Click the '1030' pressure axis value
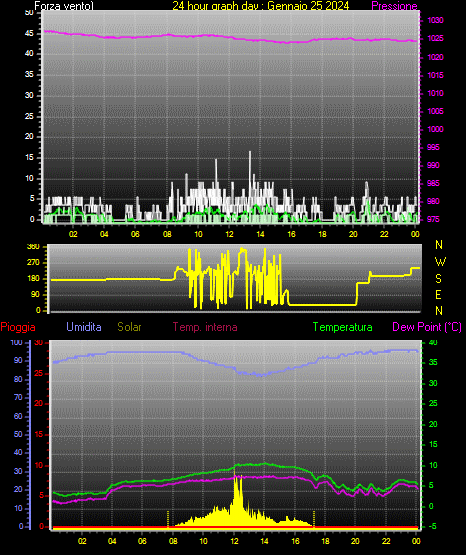This screenshot has height=555, width=466. [435, 21]
